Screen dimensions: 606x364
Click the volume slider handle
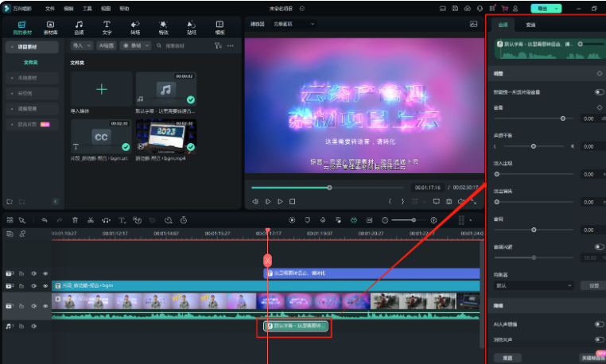[563, 118]
